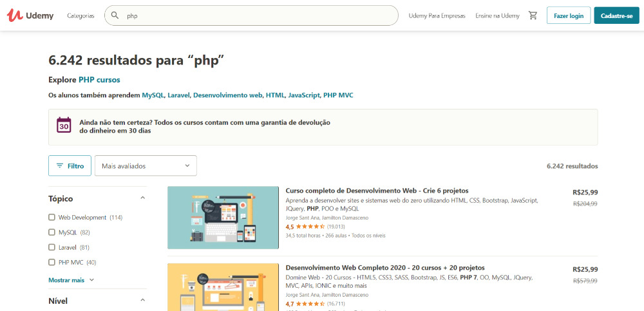Click the Filtro button

(x=70, y=165)
